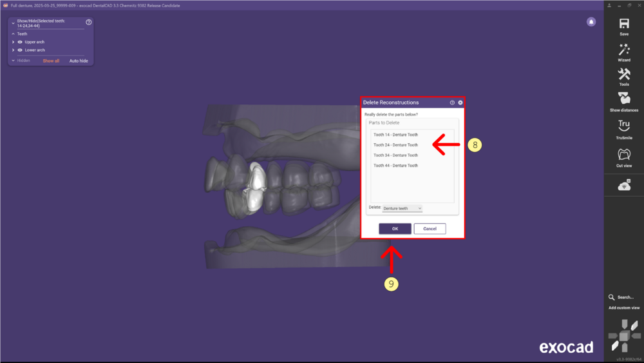Select Tooth 44 - Denture Tooth entry
Image resolution: width=644 pixels, height=363 pixels.
click(x=395, y=166)
